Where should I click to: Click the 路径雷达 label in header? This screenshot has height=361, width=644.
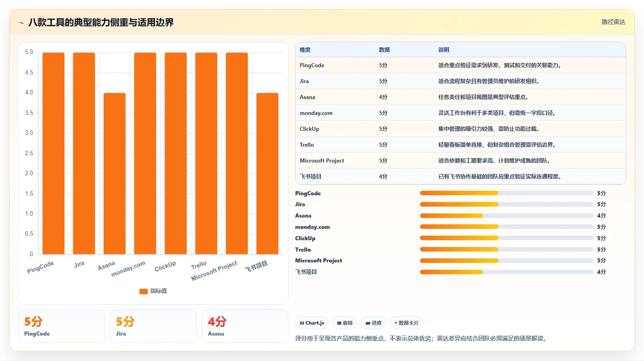(x=613, y=22)
